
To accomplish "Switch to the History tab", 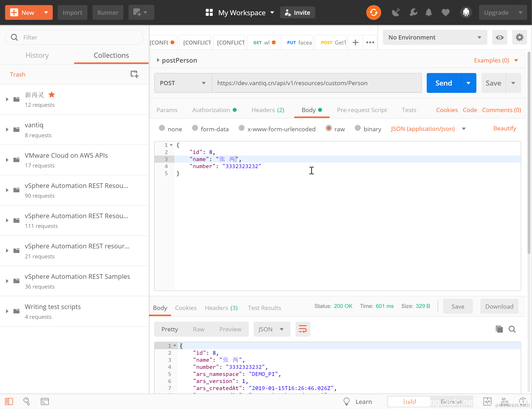I will [x=37, y=55].
